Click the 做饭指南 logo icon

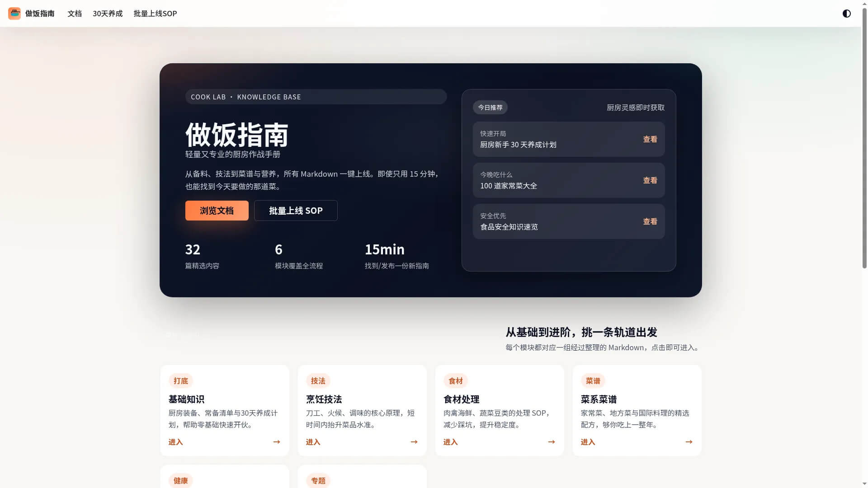[14, 14]
